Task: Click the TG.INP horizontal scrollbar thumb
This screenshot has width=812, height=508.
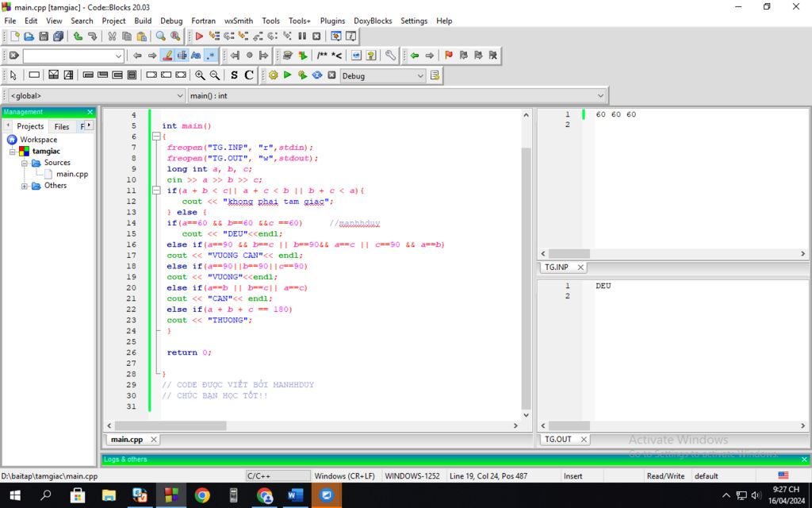Action: click(x=569, y=254)
